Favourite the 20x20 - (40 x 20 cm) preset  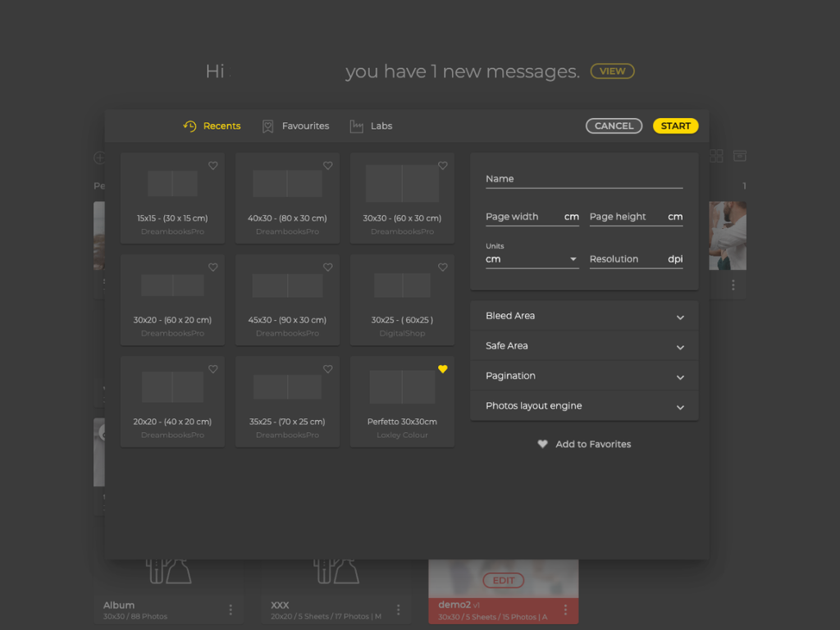tap(213, 369)
